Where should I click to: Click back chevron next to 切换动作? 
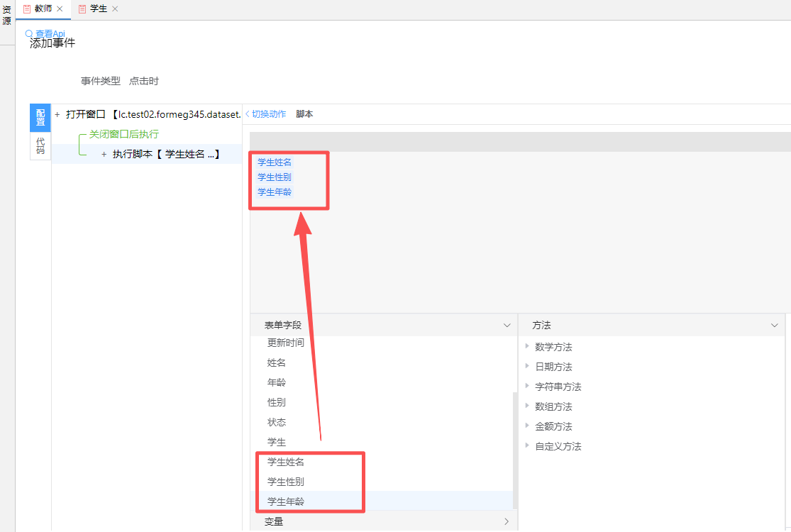tap(248, 114)
